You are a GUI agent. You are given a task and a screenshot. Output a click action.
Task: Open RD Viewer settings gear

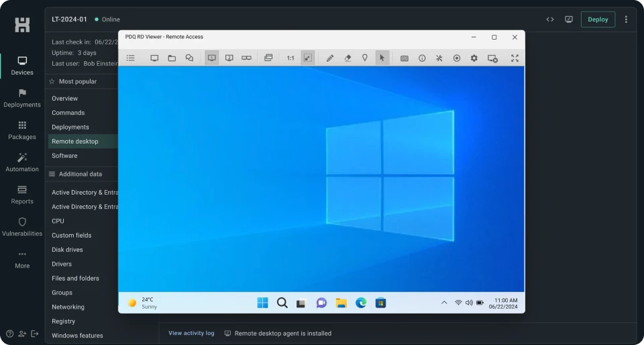(474, 58)
